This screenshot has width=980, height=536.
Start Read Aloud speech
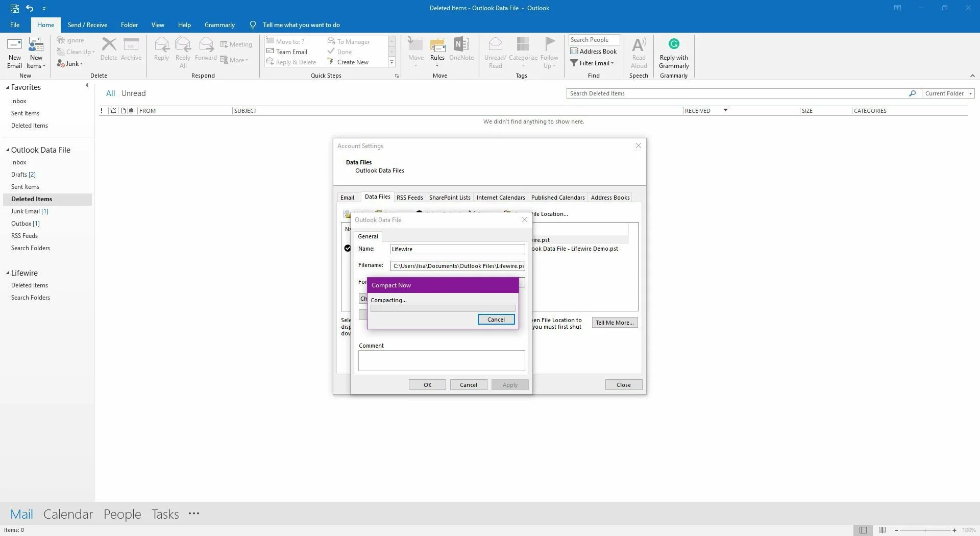click(639, 53)
